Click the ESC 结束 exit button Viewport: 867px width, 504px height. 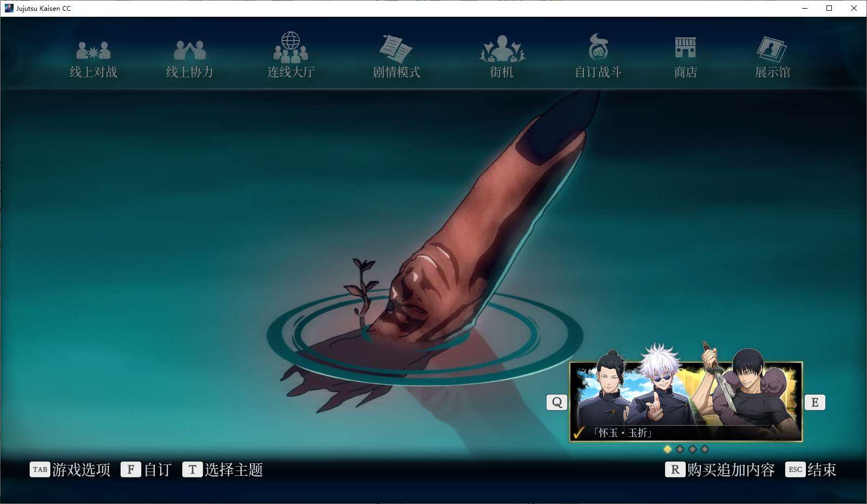(x=811, y=469)
